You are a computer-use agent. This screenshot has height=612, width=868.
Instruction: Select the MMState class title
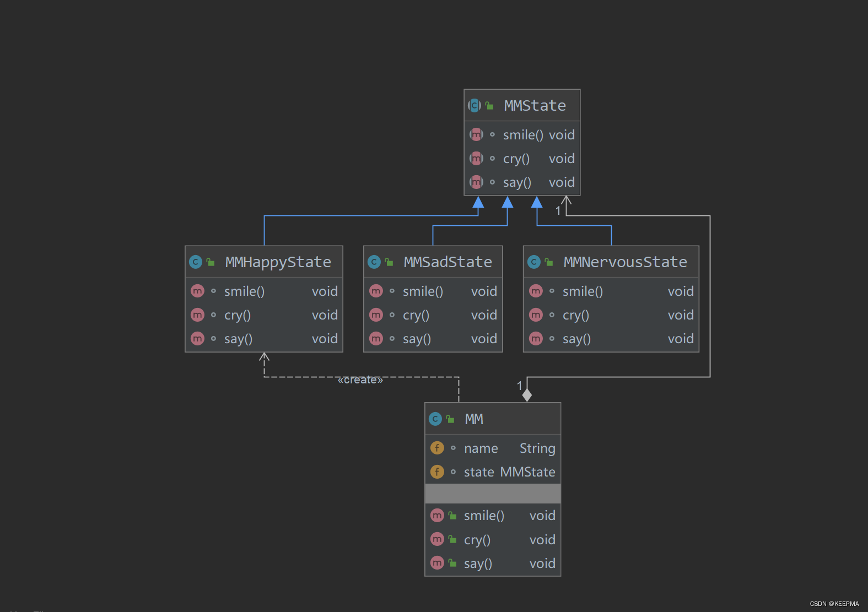coord(535,105)
